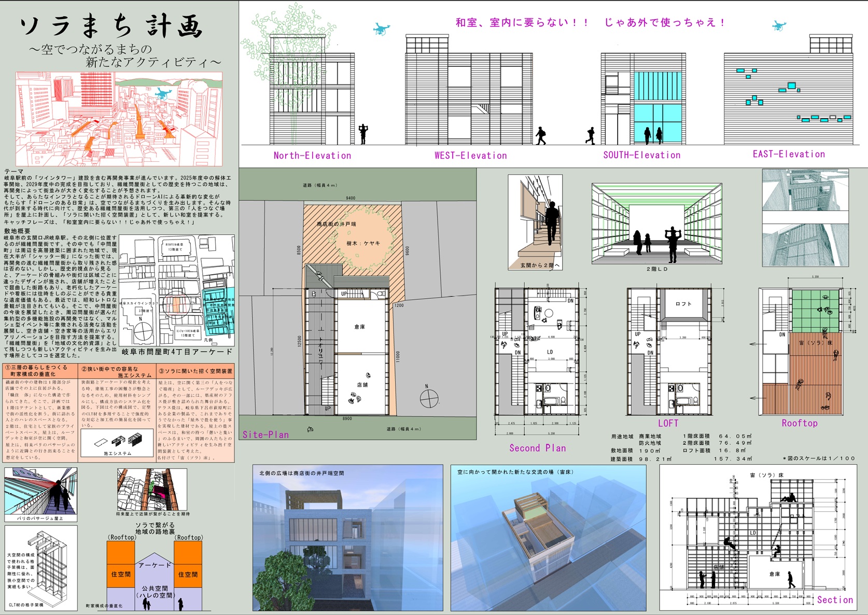Click the blue drone in the red city sketch
The width and height of the screenshot is (868, 615).
tap(163, 94)
